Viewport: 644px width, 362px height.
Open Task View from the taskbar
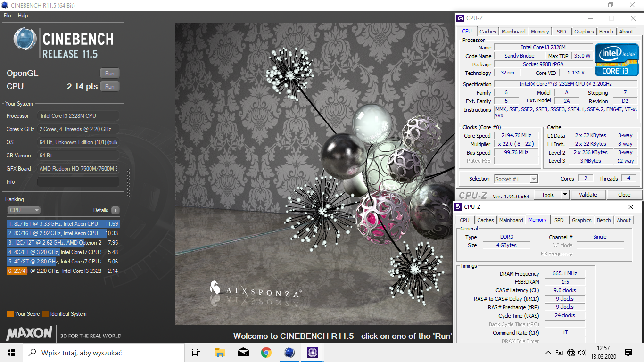pos(196,352)
